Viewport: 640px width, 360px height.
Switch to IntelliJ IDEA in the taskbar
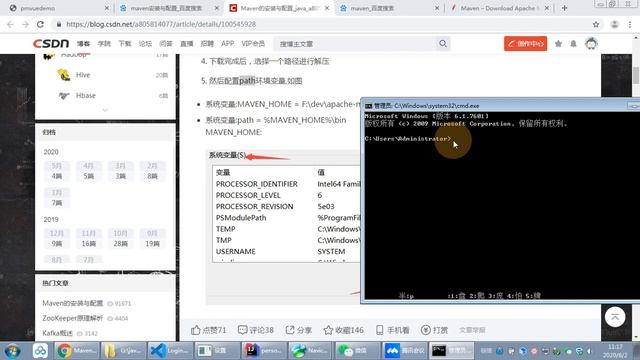pyautogui.click(x=263, y=351)
